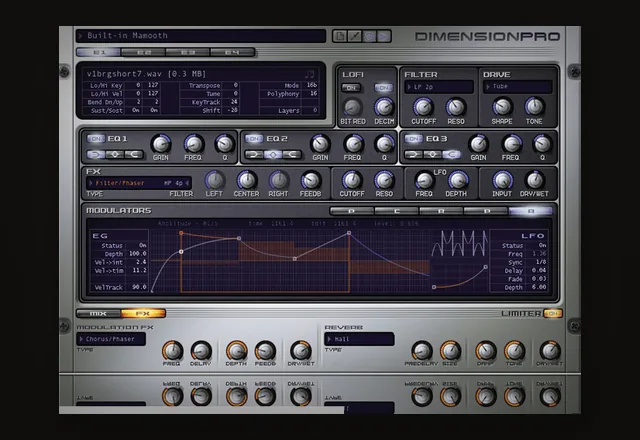Screen dimensions: 640x440
Task: Click the FX FEEDB knob
Action: click(310, 180)
